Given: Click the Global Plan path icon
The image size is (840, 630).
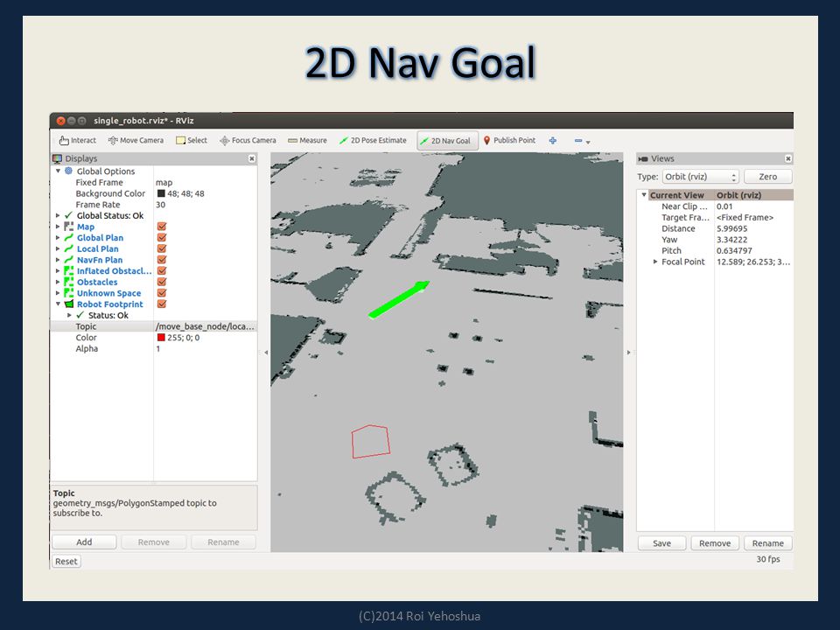Looking at the screenshot, I should coord(68,238).
